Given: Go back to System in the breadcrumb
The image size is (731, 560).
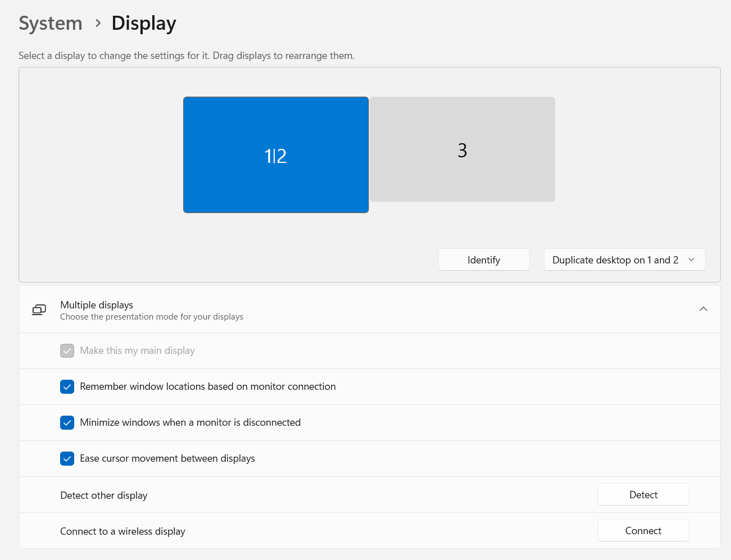Looking at the screenshot, I should pos(51,23).
